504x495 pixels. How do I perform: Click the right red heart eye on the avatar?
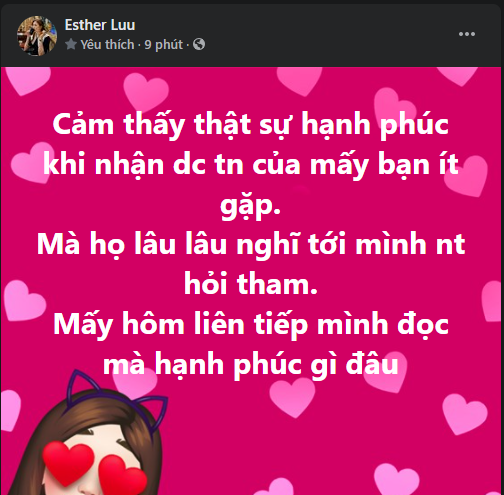(123, 475)
